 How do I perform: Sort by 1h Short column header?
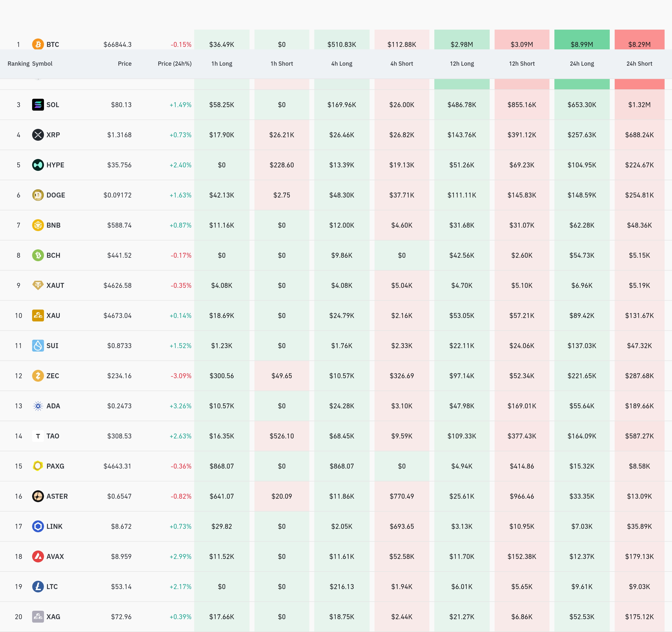[x=282, y=63]
